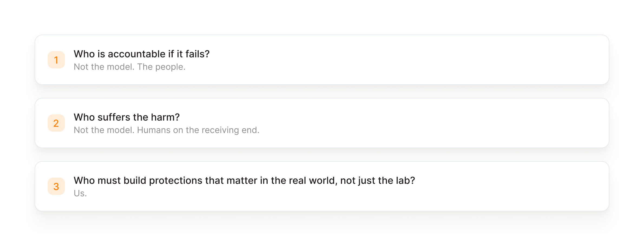This screenshot has height=246, width=644.
Task: Click the orange number 2 badge
Action: pyautogui.click(x=56, y=123)
